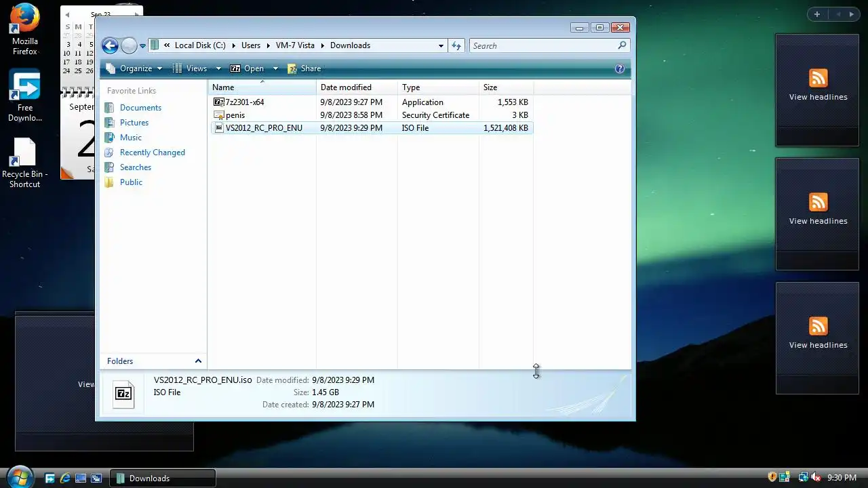Expand the Views dropdown arrow
This screenshot has width=868, height=488.
point(218,68)
